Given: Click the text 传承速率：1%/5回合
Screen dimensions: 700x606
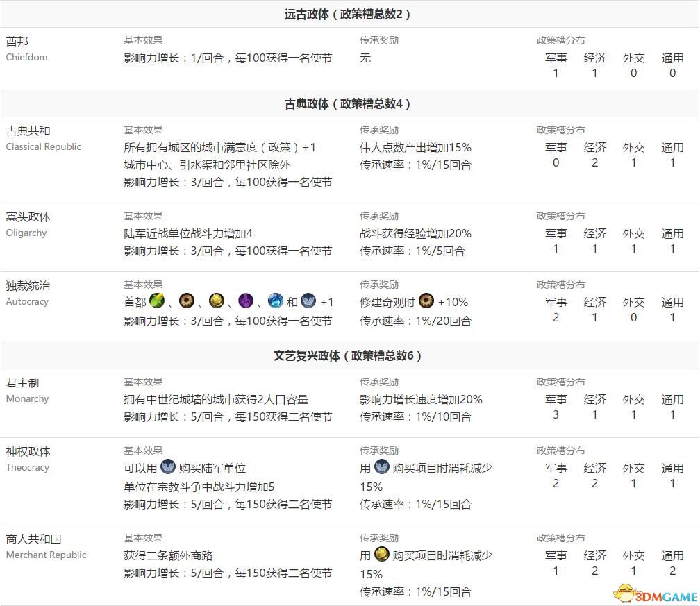Looking at the screenshot, I should (x=412, y=251).
